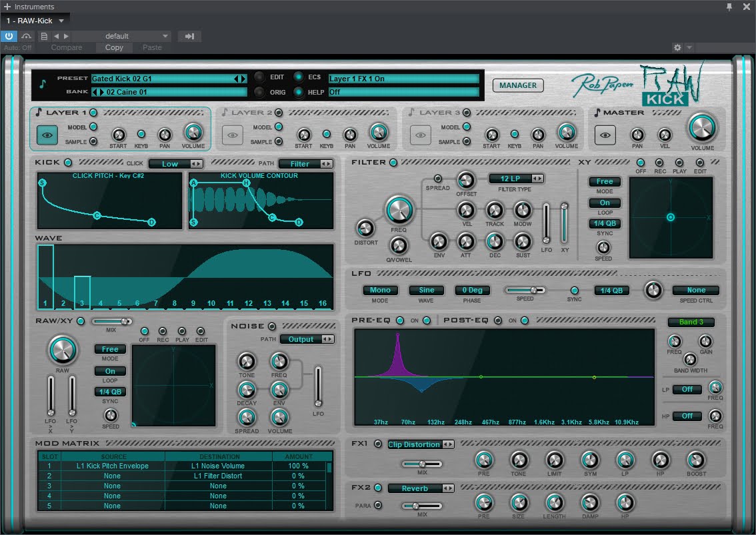756x535 pixels.
Task: Go to next preset in host toolbar
Action: tap(66, 36)
